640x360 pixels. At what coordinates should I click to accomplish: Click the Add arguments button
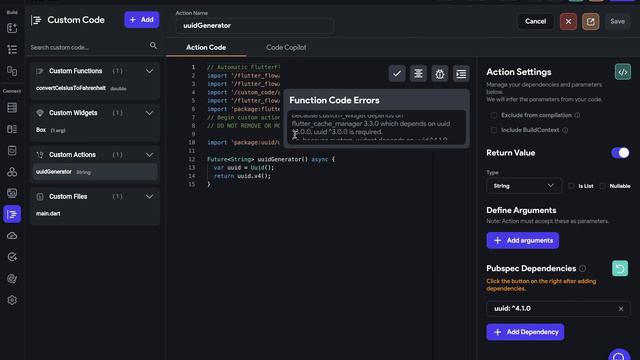[x=522, y=240]
